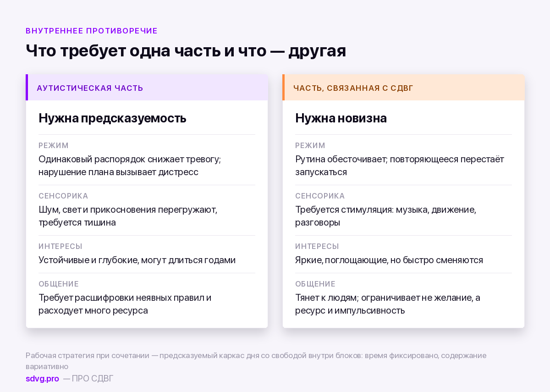550x392 pixels.
Task: Click text 'Устойчивые и глубокие, могут длиться годами'
Action: point(137,260)
